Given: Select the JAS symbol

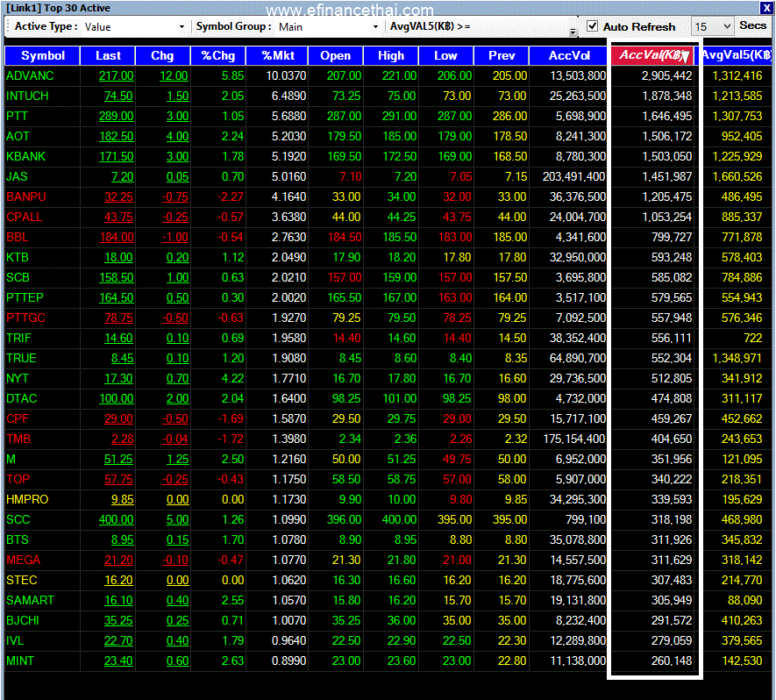Looking at the screenshot, I should (x=17, y=176).
